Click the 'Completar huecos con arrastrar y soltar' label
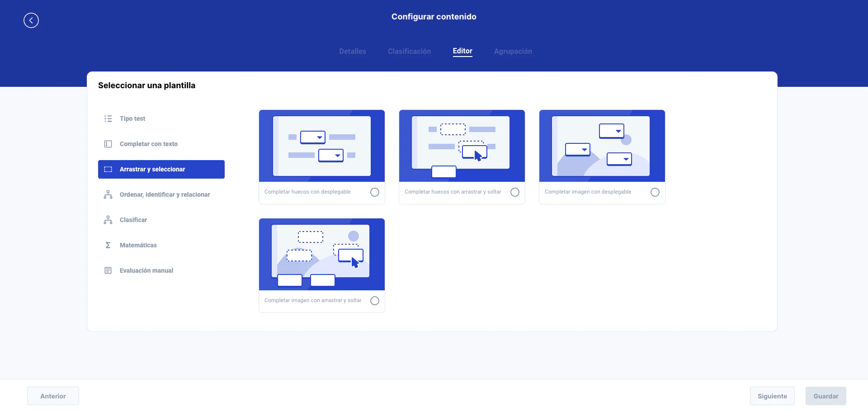Image resolution: width=868 pixels, height=412 pixels. tap(453, 192)
